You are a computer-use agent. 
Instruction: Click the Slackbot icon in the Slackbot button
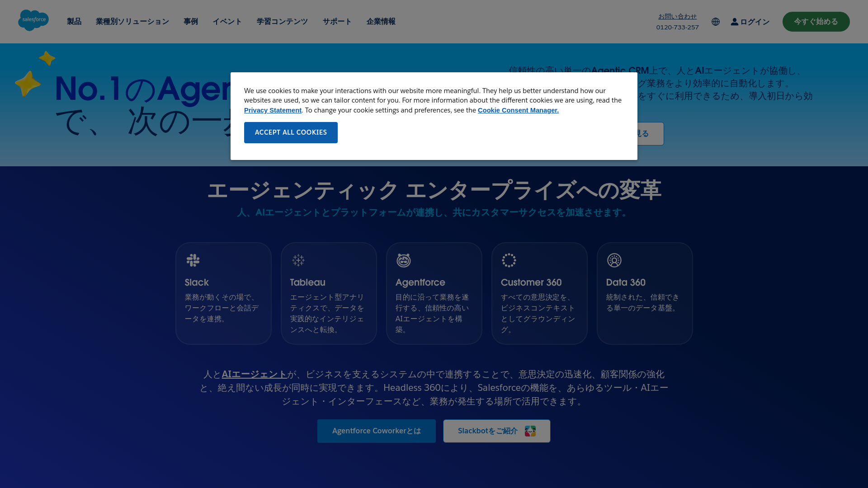coord(530,431)
